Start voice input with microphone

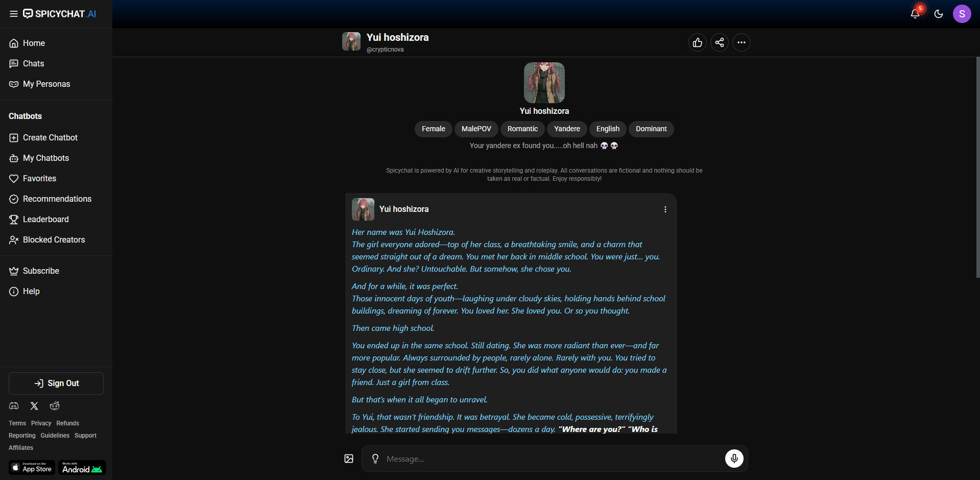pyautogui.click(x=734, y=459)
